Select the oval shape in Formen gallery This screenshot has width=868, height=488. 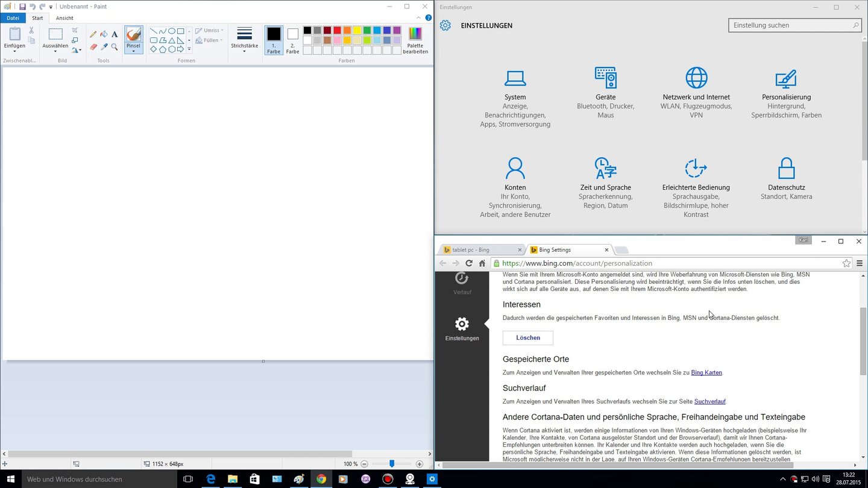172,31
